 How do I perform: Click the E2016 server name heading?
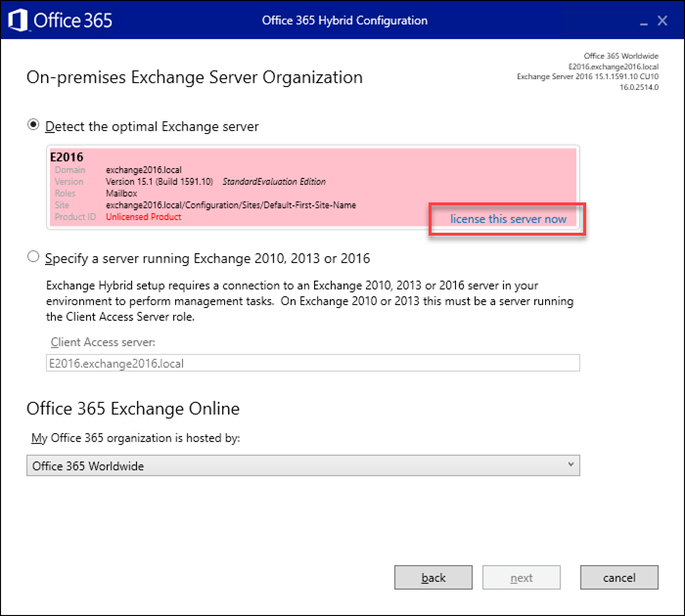(x=67, y=157)
